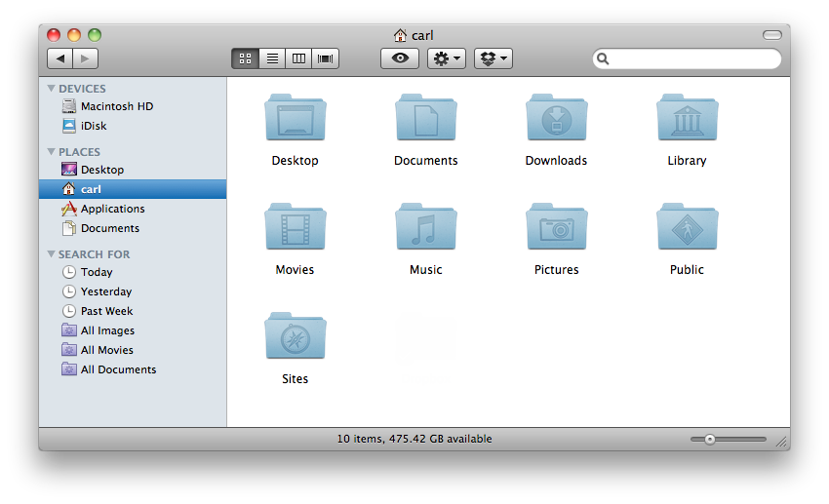The height and width of the screenshot is (504, 829).
Task: Open the Movies folder icon
Action: [x=295, y=226]
